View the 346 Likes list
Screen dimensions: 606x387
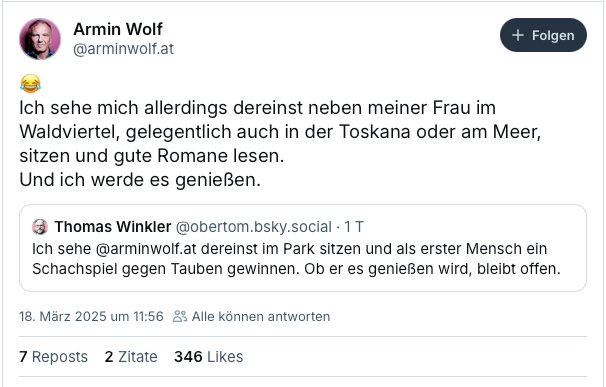209,357
